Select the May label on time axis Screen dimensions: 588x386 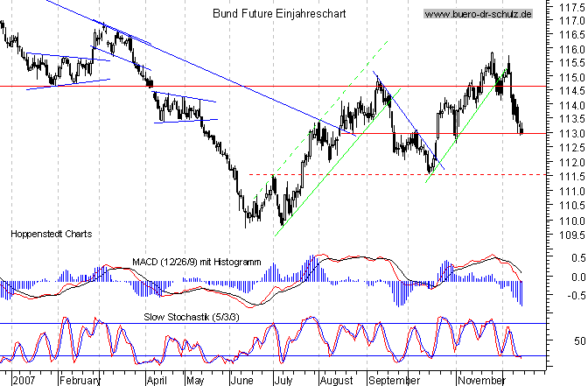195,381
